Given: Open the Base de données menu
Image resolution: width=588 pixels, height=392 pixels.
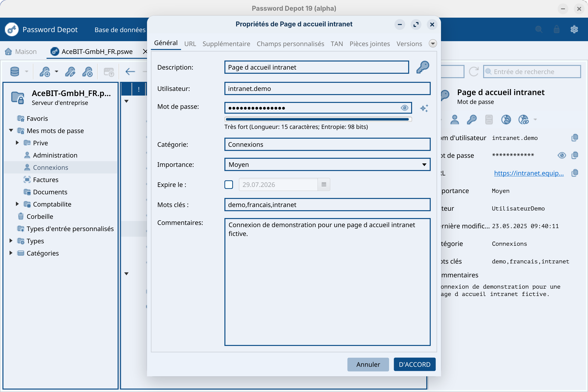Looking at the screenshot, I should tap(120, 30).
